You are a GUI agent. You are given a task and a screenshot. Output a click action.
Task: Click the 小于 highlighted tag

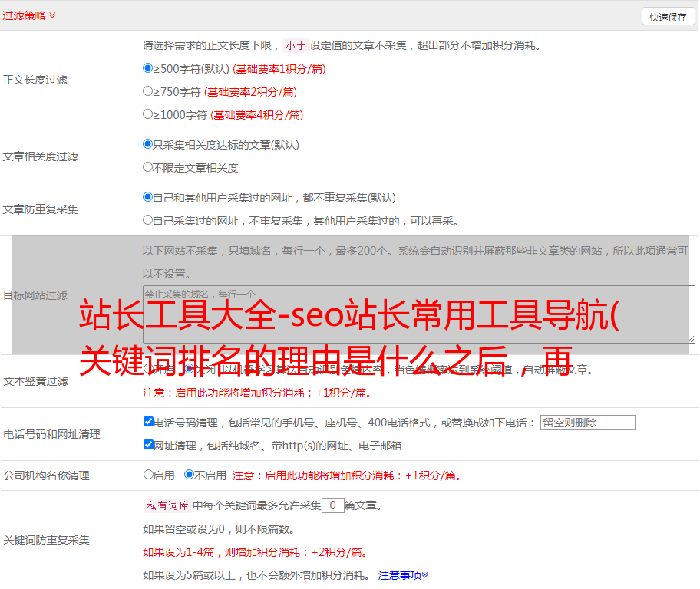[x=296, y=45]
